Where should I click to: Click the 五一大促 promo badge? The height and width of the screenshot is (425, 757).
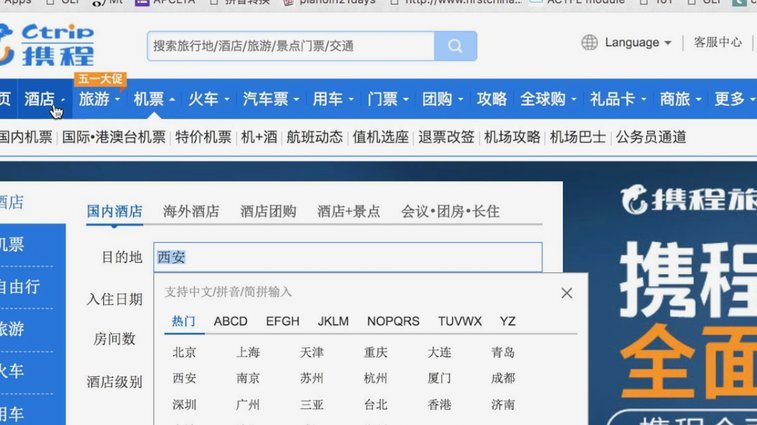point(100,79)
